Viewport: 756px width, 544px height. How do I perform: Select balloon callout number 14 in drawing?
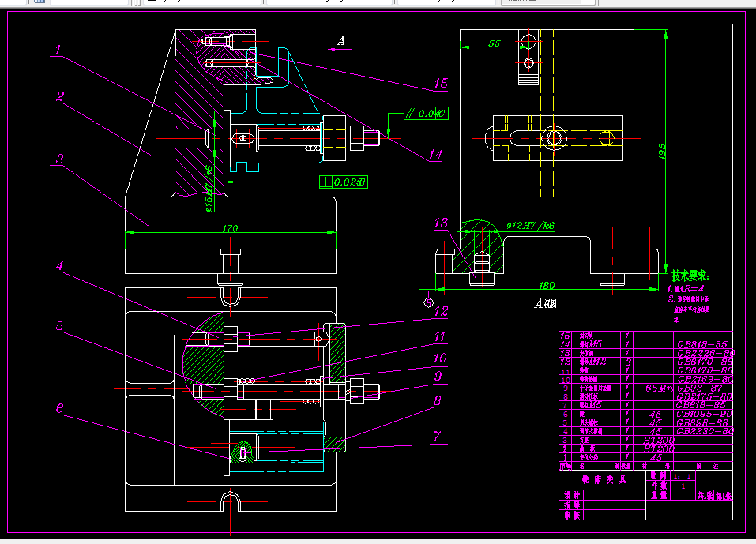coord(435,154)
